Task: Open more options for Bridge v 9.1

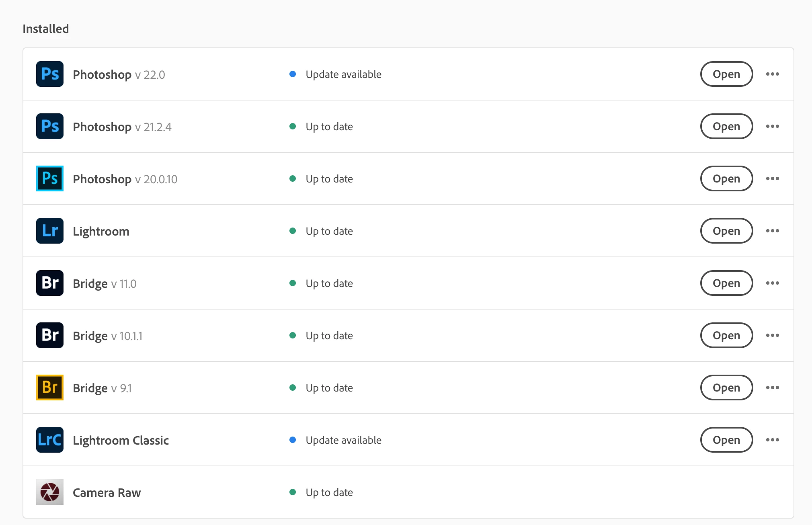Action: (x=772, y=388)
